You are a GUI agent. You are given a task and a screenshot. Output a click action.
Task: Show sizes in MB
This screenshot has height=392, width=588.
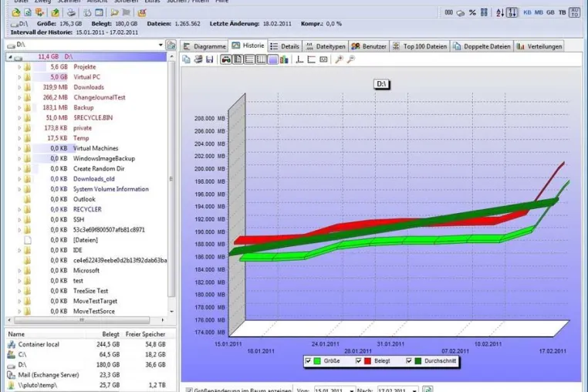pyautogui.click(x=539, y=12)
